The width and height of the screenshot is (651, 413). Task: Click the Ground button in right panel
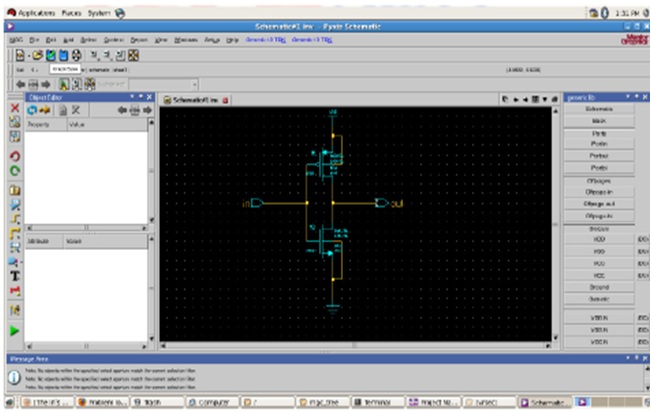click(x=599, y=286)
